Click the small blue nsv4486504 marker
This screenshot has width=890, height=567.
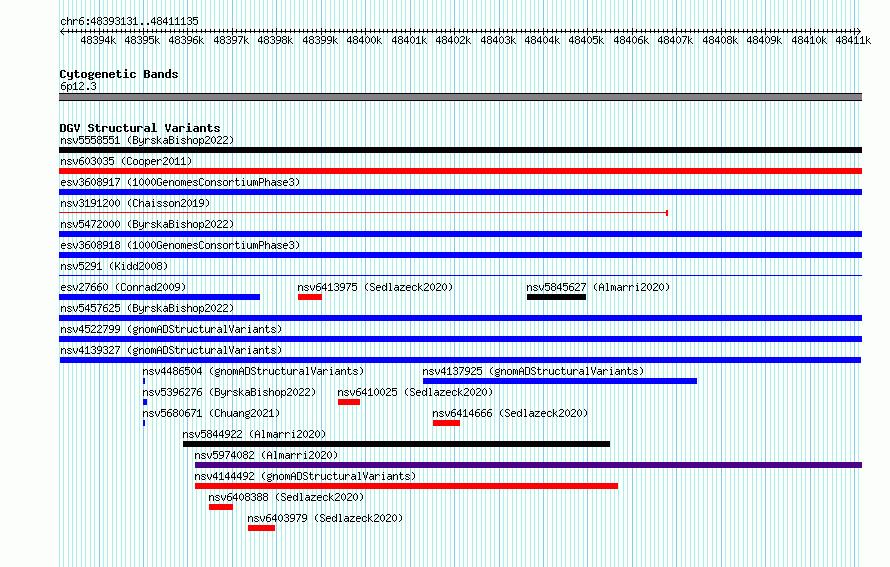pyautogui.click(x=144, y=381)
